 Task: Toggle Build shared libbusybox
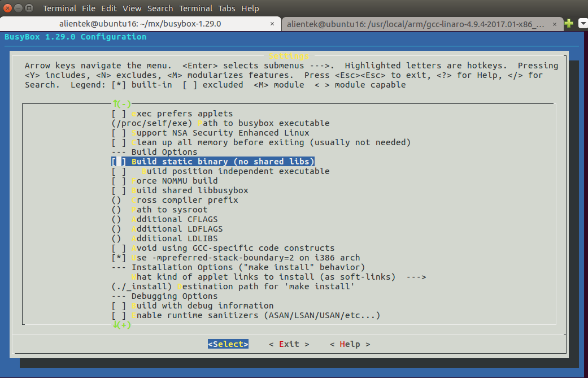click(180, 190)
